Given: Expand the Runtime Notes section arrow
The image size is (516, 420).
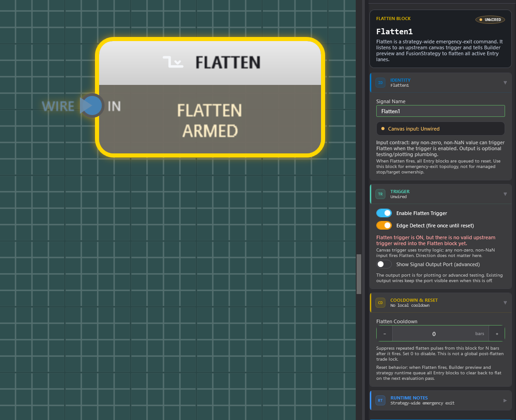Looking at the screenshot, I should pos(505,400).
